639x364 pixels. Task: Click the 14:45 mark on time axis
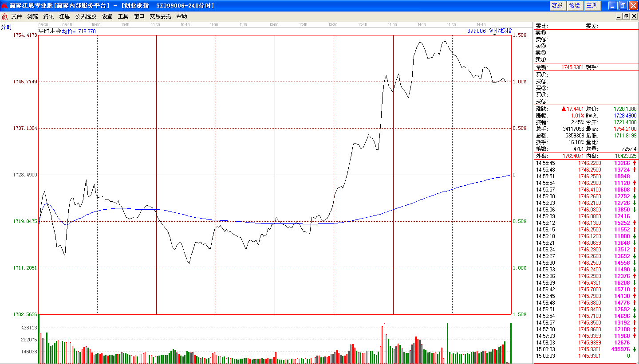coord(481,25)
